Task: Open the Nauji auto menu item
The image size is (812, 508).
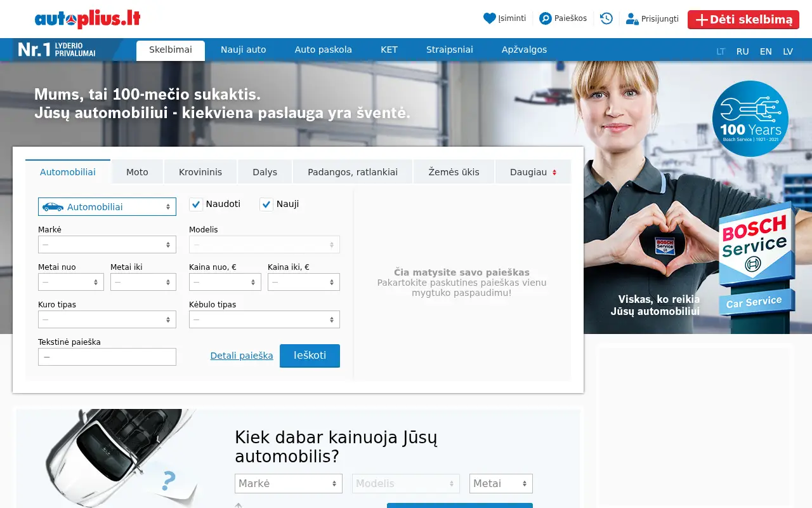Action: click(x=244, y=50)
